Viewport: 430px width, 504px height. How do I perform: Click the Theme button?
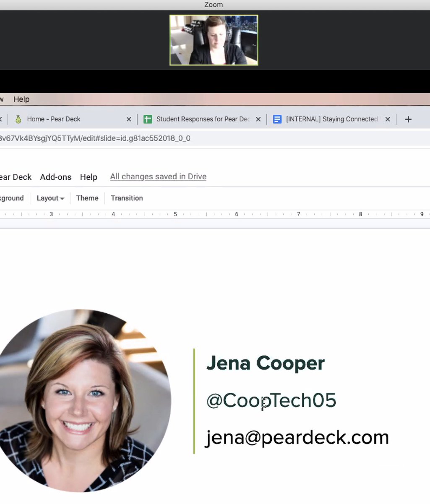click(x=87, y=198)
